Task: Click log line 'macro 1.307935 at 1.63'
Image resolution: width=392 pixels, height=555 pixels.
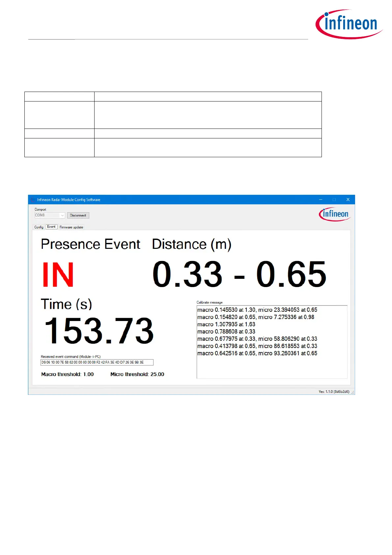Action: click(x=226, y=324)
